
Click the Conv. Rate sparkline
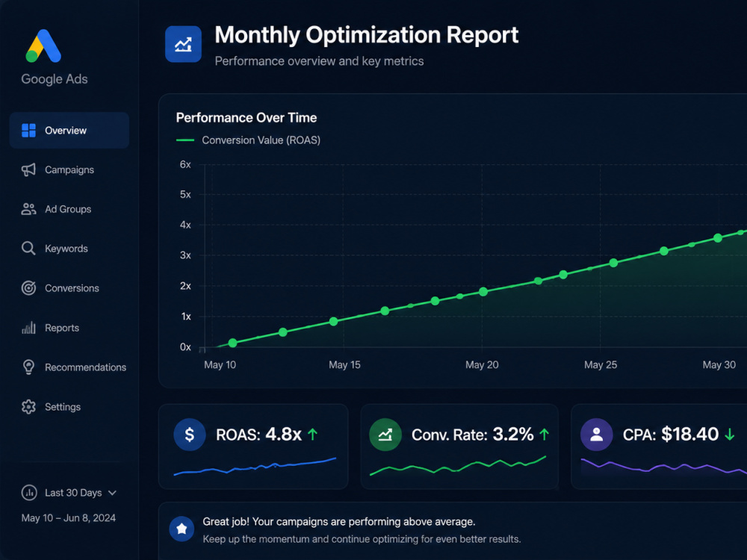pos(458,465)
